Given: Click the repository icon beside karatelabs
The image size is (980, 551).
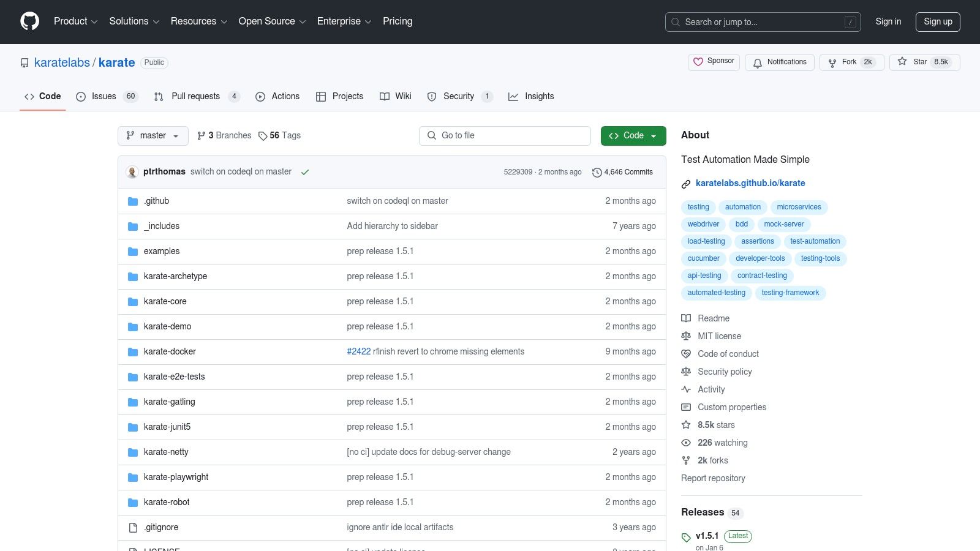Looking at the screenshot, I should point(24,63).
